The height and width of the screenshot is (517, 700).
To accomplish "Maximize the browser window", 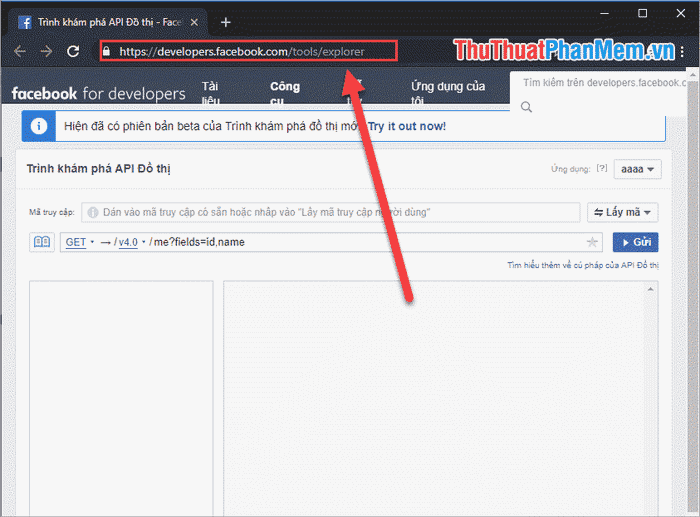I will point(642,13).
